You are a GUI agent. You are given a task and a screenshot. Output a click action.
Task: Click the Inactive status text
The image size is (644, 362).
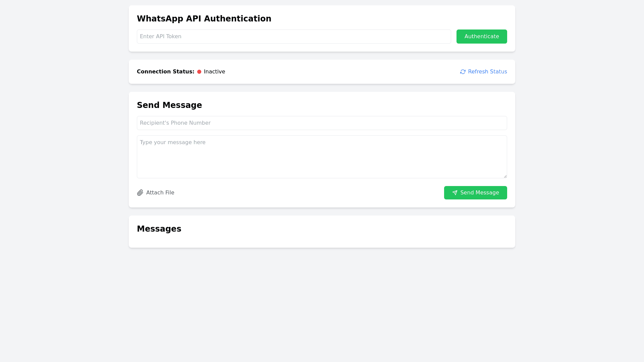point(214,72)
